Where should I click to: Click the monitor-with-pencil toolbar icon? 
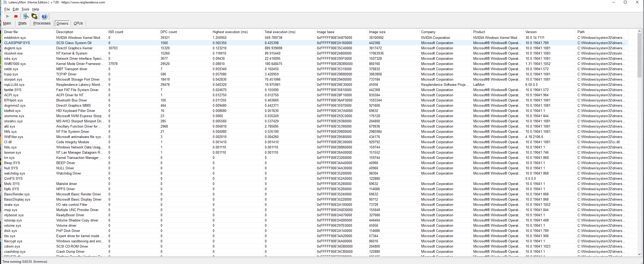(x=26, y=16)
